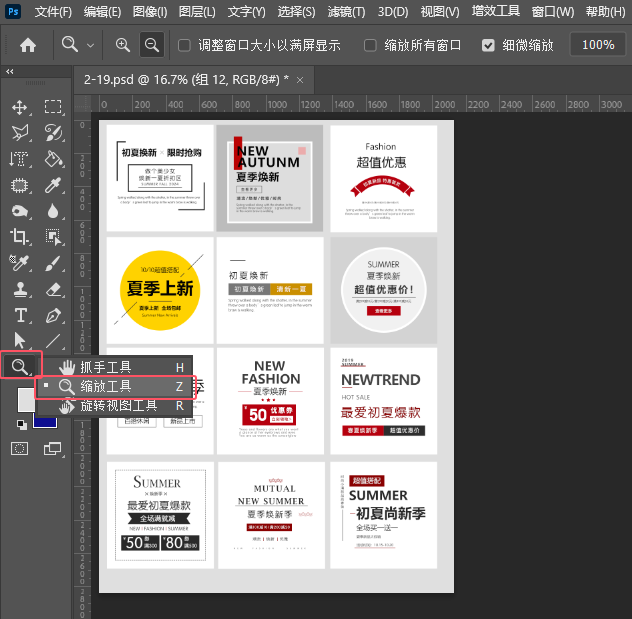Activate the Eraser tool
Screen dimensions: 632x619
(54, 289)
